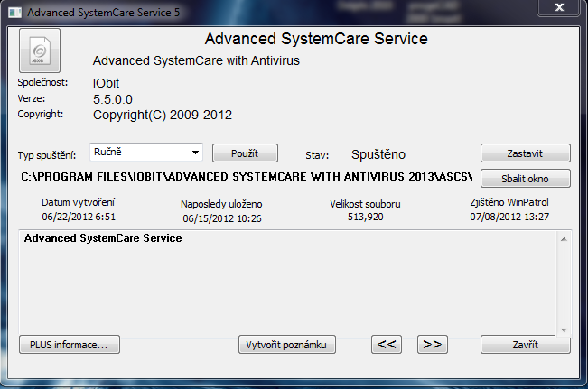Close dialog with Zavřít button
This screenshot has height=389, width=588.
tap(526, 345)
